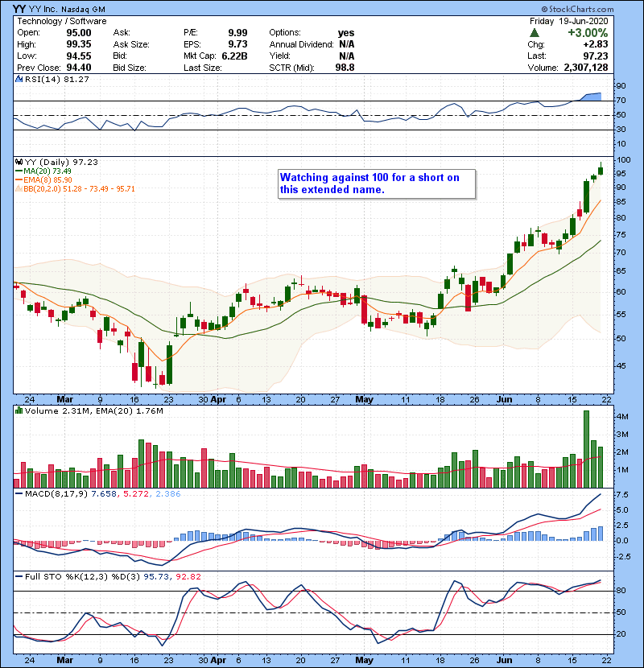
Task: Click the tallest volume bar above 4M
Action: (x=587, y=449)
